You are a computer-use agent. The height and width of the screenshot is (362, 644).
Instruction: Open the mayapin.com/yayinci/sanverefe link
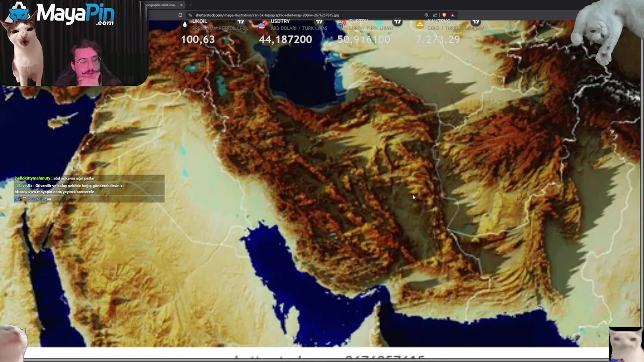tap(54, 192)
